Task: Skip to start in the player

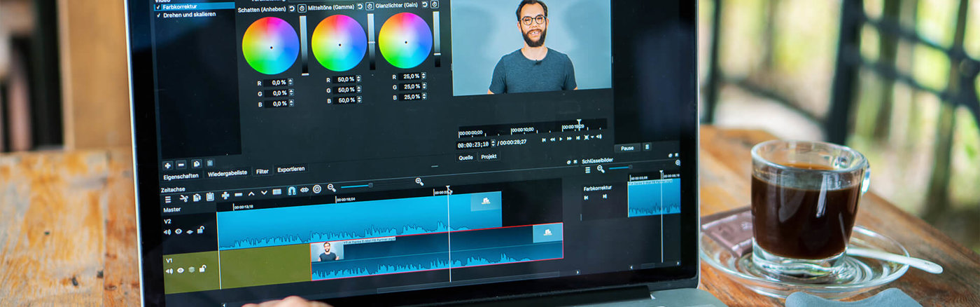Action: click(544, 139)
